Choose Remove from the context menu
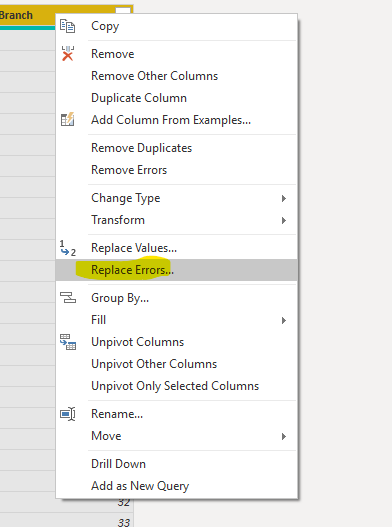The width and height of the screenshot is (392, 527). pyautogui.click(x=177, y=54)
